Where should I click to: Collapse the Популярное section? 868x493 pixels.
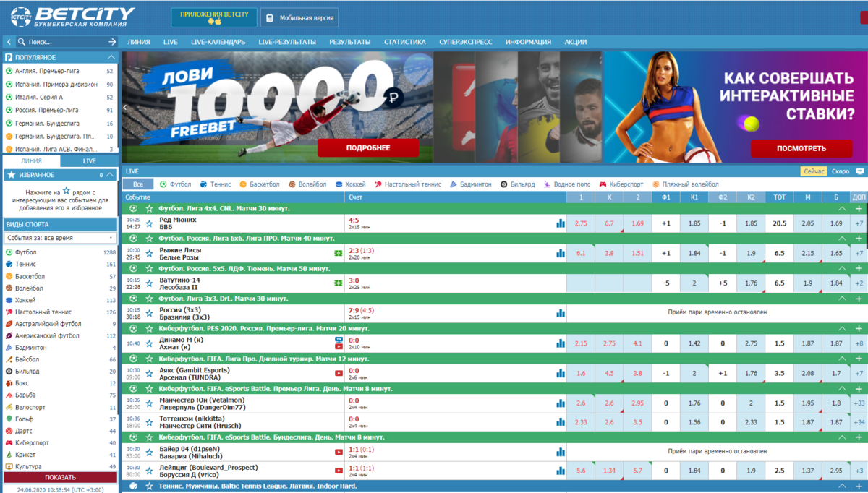click(111, 57)
